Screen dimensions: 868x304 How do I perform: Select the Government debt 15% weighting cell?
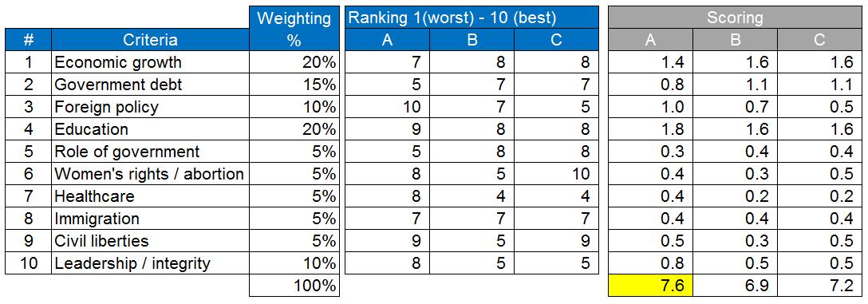click(x=294, y=85)
